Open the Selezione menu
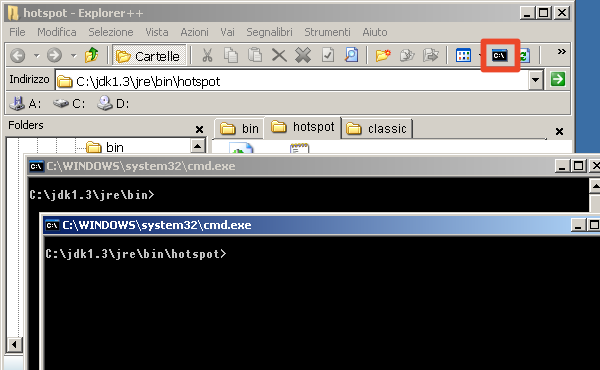600x370 pixels. click(x=111, y=32)
